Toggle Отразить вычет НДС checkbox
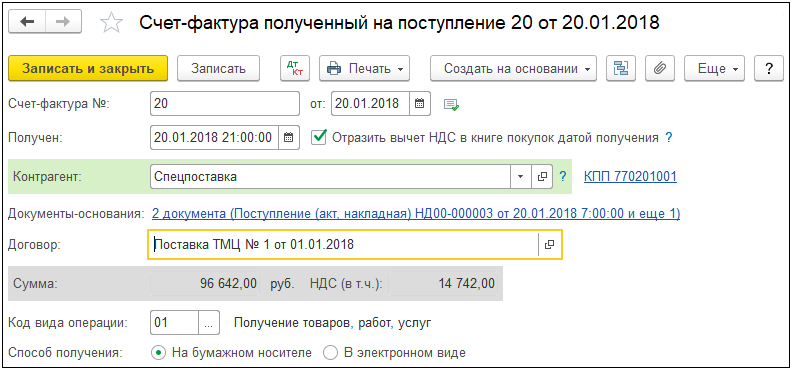 (318, 137)
